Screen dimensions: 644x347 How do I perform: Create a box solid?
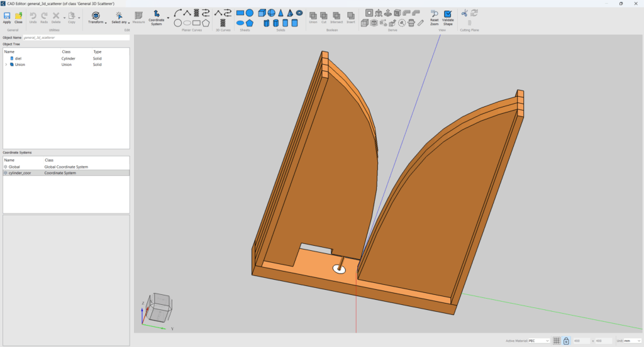pos(262,13)
